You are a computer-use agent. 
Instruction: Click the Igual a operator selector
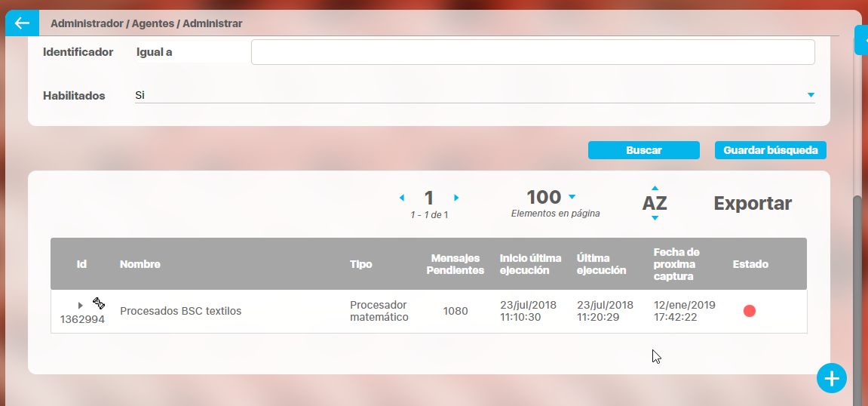155,52
